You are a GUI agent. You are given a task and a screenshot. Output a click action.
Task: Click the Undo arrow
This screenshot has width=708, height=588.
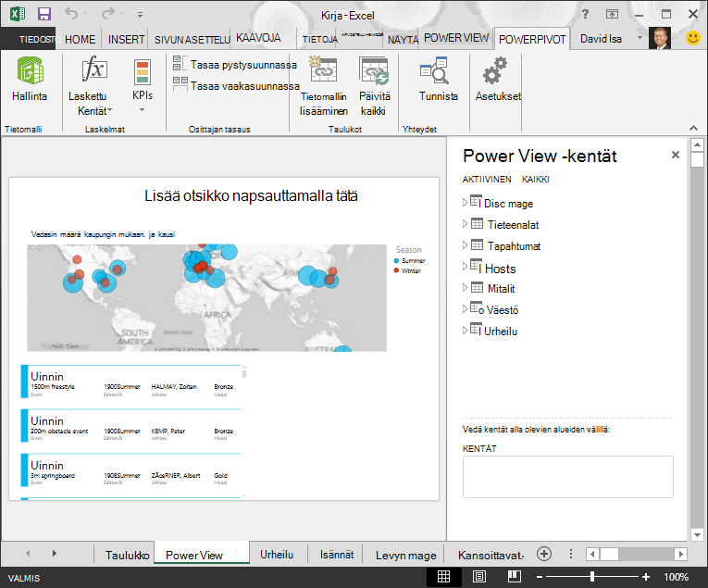click(x=71, y=14)
